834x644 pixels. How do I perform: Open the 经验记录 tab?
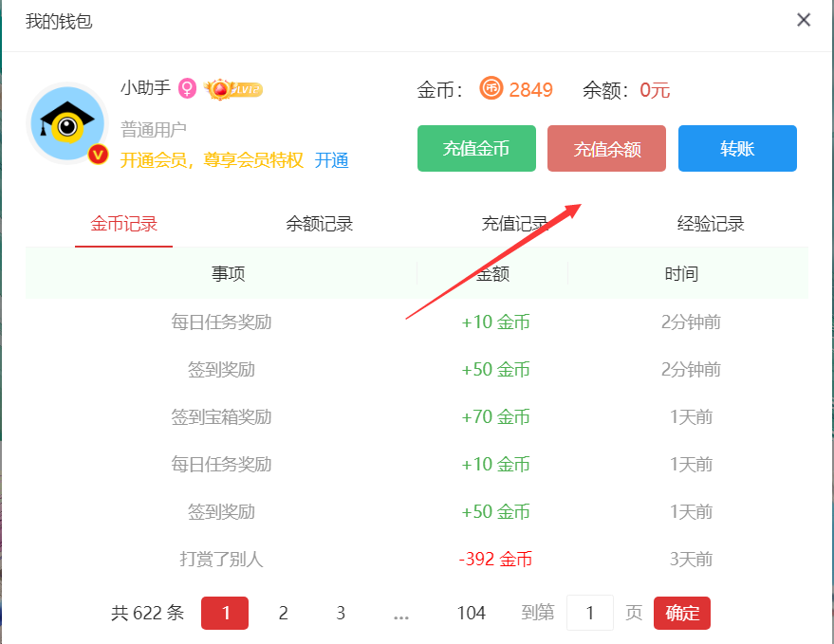click(710, 224)
